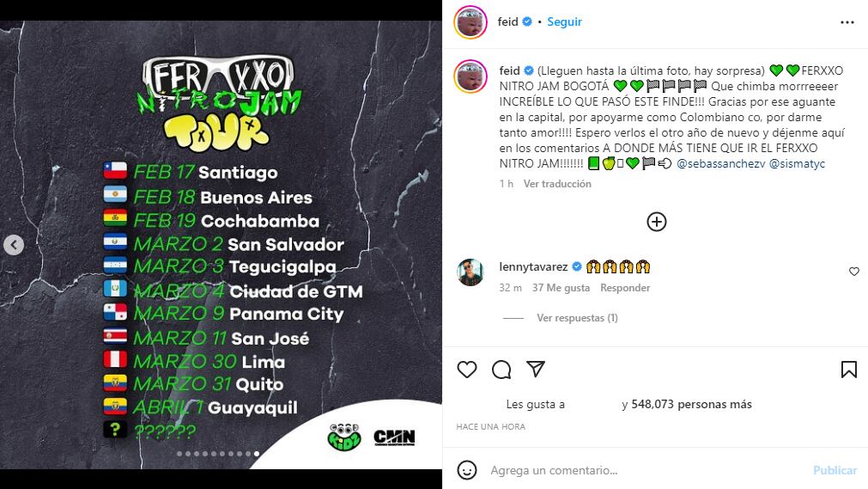Image resolution: width=868 pixels, height=489 pixels.
Task: Select the first carousel dot indicator
Action: (x=179, y=454)
